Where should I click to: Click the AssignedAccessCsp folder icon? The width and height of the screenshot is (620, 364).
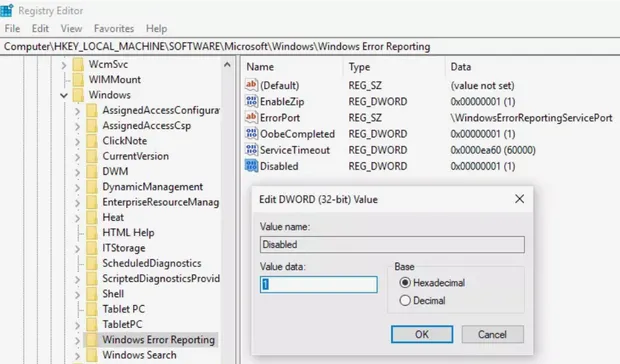(92, 126)
